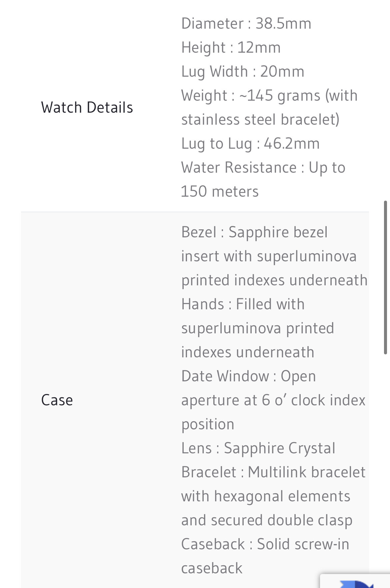Click the aperture at 6 o'clock line
This screenshot has height=588, width=390.
(273, 400)
